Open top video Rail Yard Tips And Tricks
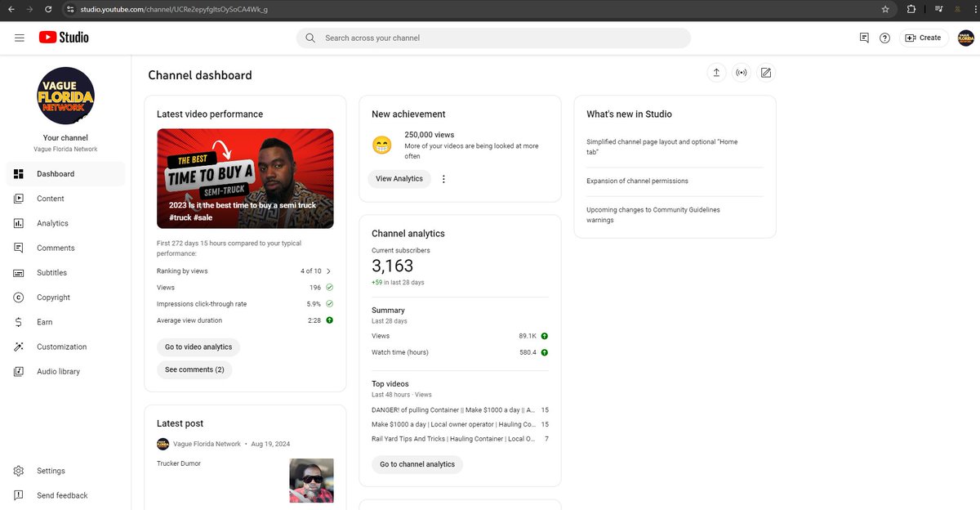 pyautogui.click(x=454, y=439)
